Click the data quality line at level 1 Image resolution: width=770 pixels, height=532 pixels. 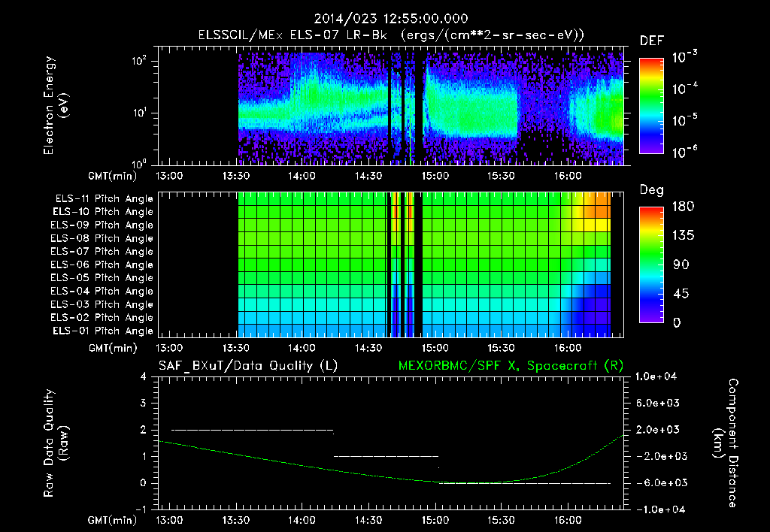tap(386, 456)
